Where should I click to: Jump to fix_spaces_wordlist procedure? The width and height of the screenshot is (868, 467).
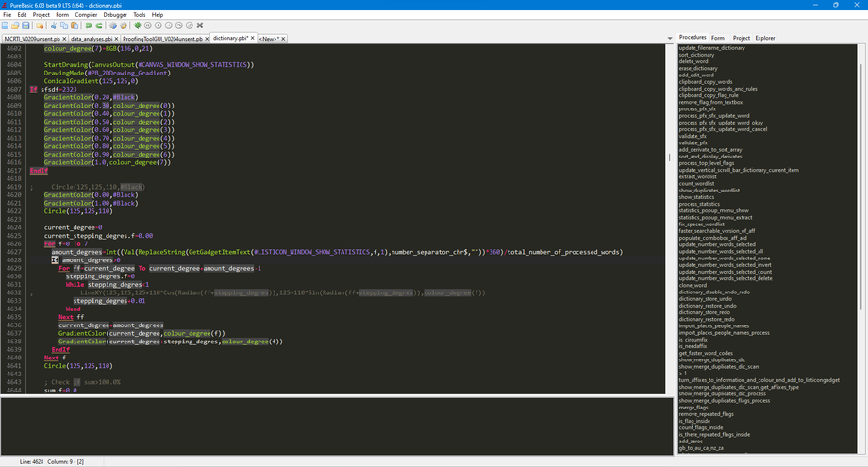(701, 225)
